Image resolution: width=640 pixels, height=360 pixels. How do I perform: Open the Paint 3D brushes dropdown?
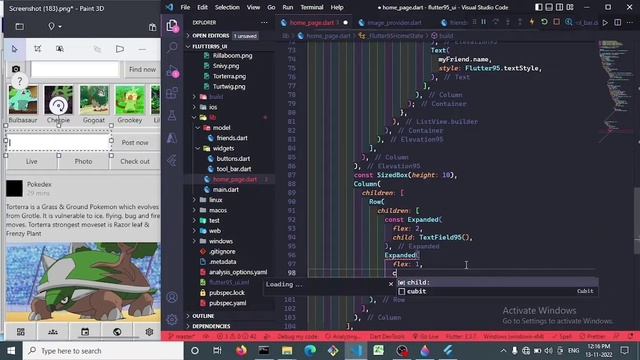pyautogui.click(x=54, y=27)
